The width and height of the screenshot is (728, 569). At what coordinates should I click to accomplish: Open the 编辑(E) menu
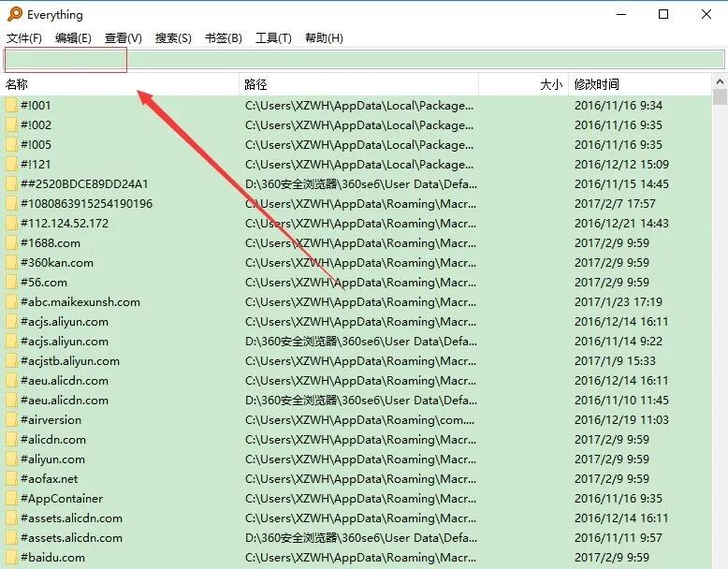pos(73,38)
